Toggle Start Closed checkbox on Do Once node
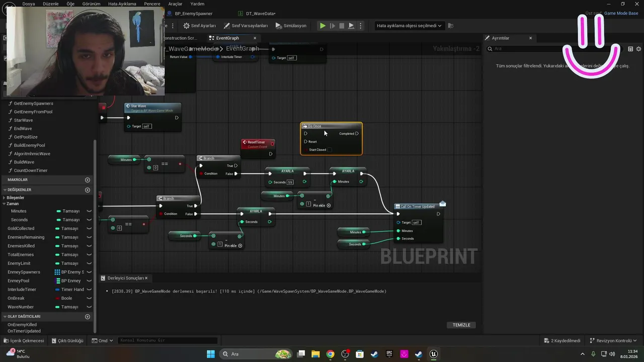 [330, 150]
